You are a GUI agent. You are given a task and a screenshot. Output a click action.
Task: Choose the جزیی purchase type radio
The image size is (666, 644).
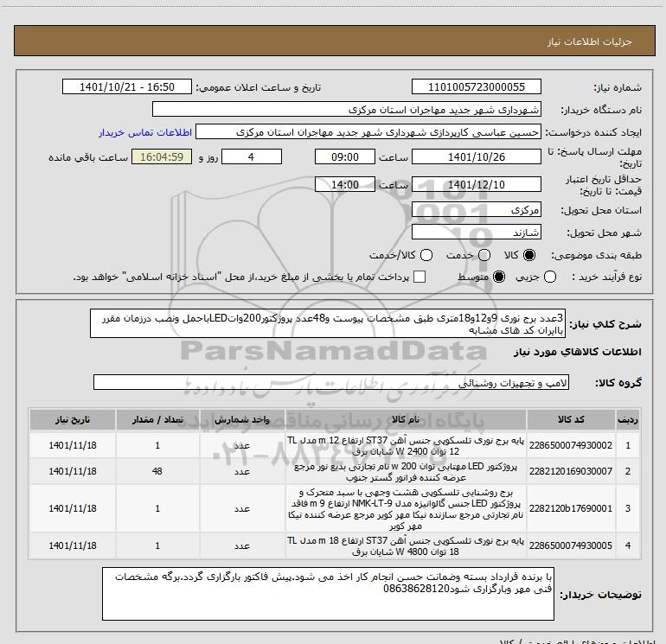pyautogui.click(x=550, y=277)
